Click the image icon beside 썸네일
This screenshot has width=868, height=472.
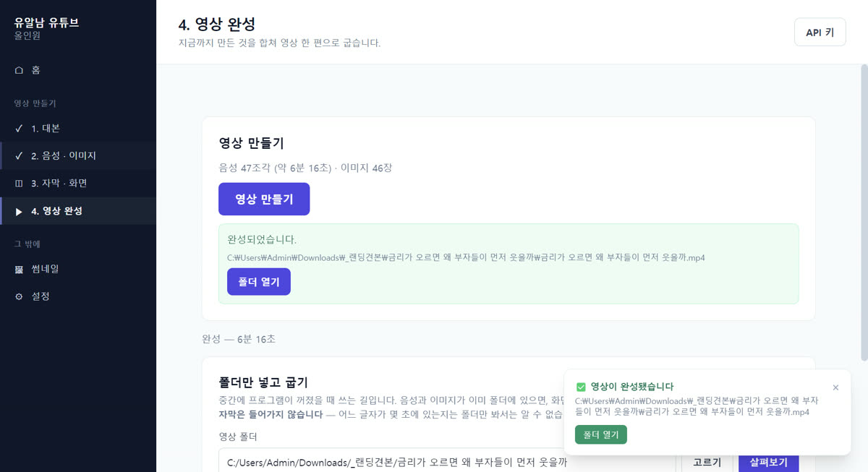coord(19,269)
